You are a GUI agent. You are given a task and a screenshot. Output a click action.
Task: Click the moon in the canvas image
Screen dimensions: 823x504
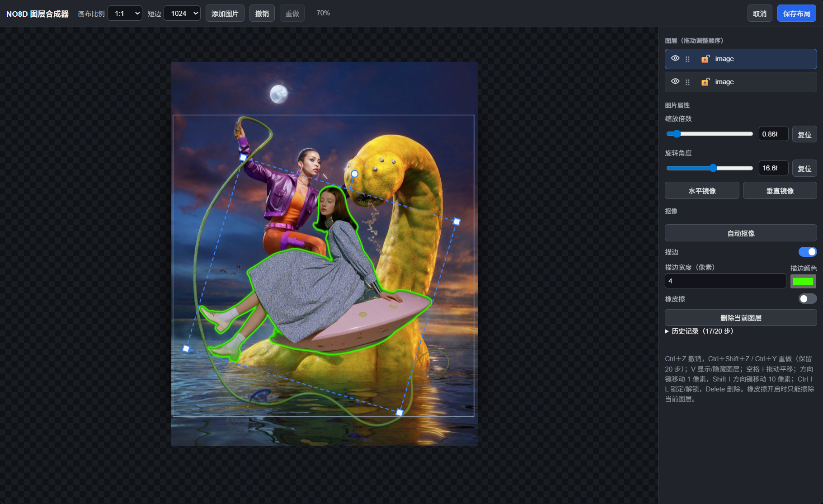[279, 94]
